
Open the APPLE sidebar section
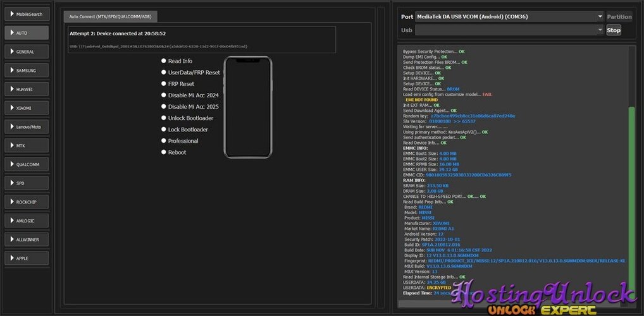click(27, 258)
